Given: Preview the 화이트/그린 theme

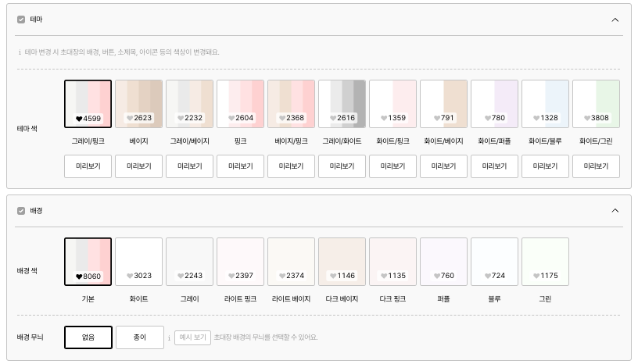Looking at the screenshot, I should click(x=596, y=166).
